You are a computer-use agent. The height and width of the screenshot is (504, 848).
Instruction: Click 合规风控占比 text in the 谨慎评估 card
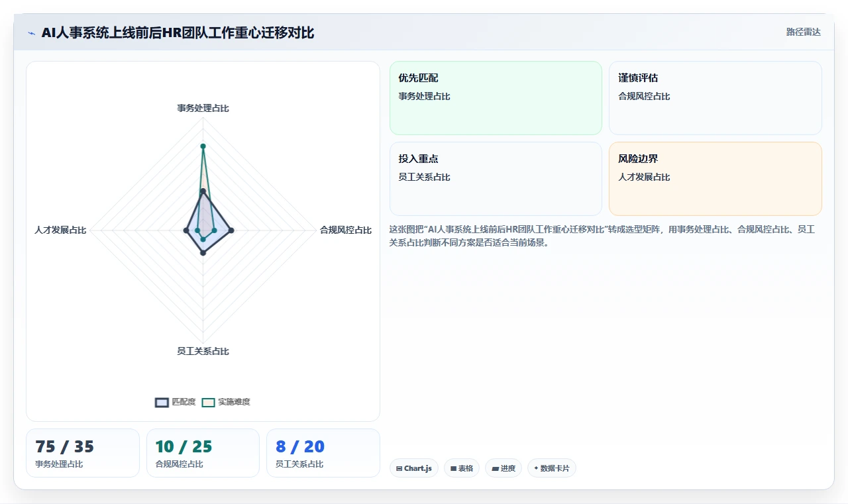(644, 97)
